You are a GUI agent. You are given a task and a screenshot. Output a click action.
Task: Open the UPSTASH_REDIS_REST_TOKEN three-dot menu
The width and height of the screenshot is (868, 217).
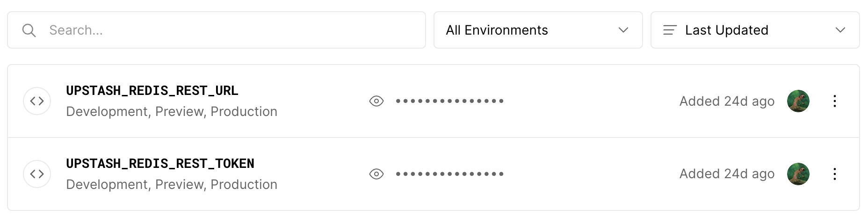point(834,174)
